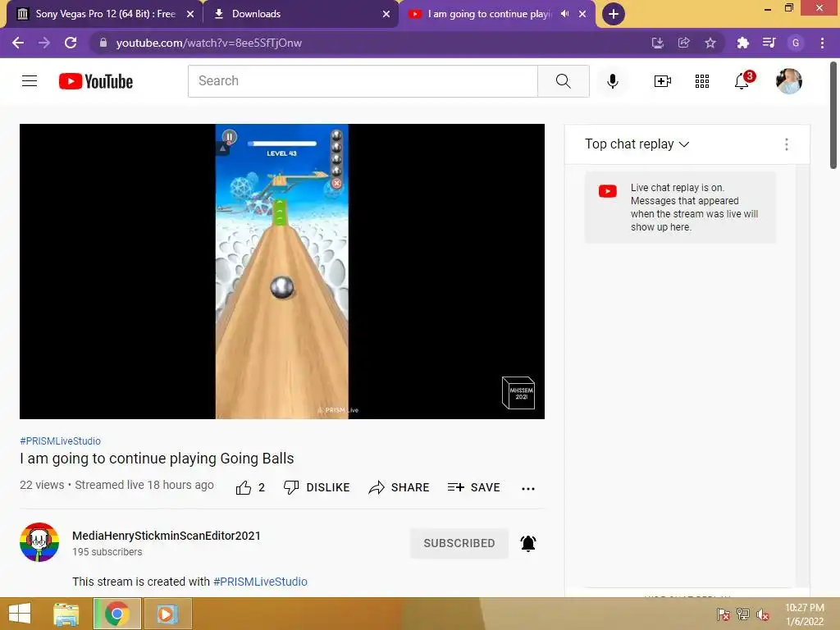Close the Sony Vegas Pro 12 tab

tap(190, 14)
